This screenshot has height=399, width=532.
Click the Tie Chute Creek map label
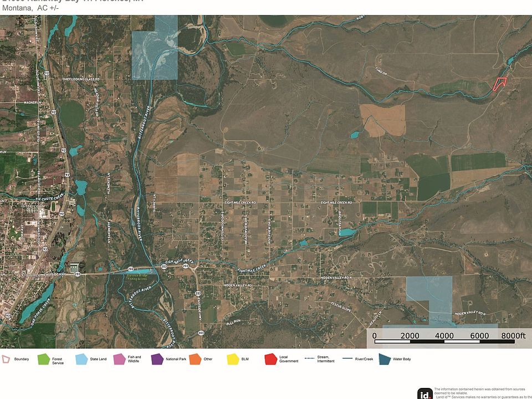pos(48,197)
